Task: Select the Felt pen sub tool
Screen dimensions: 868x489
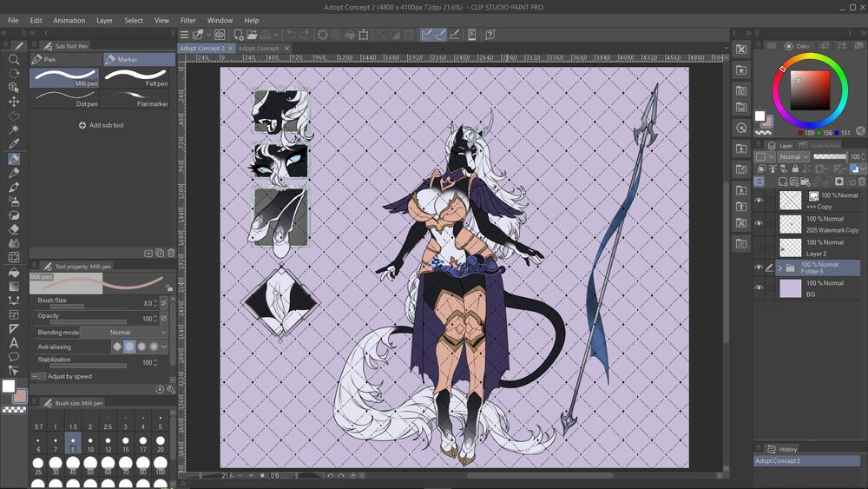Action: (137, 77)
